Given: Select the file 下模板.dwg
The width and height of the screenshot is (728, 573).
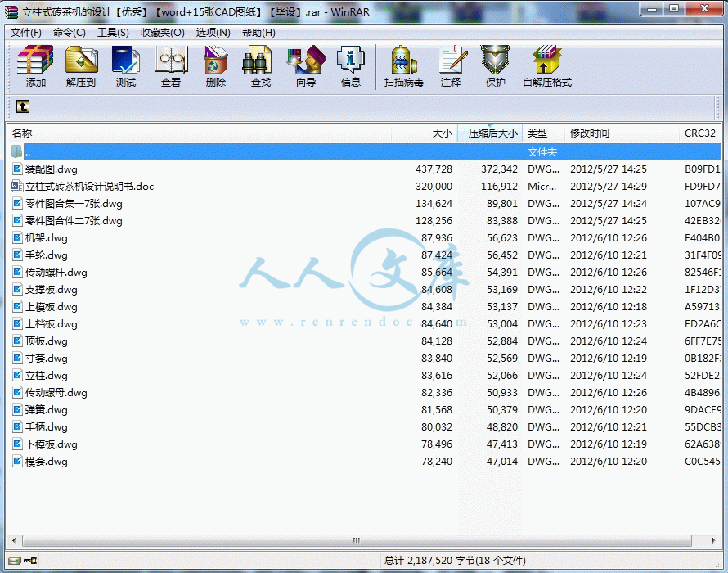Looking at the screenshot, I should [51, 444].
